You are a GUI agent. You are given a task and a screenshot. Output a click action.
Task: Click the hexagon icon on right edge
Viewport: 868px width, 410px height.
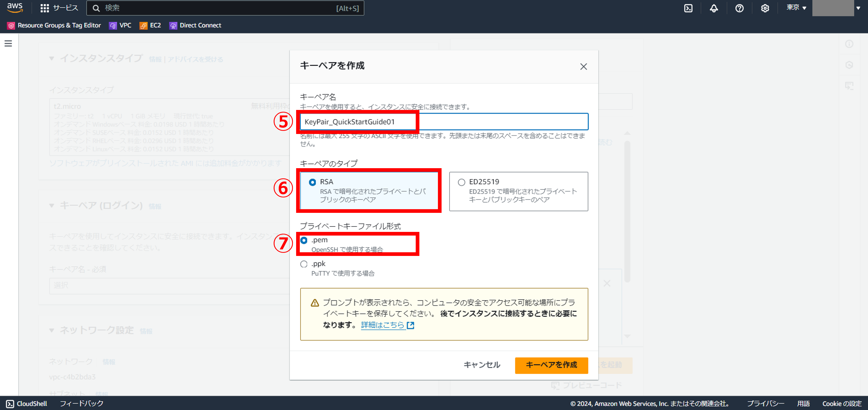(849, 65)
